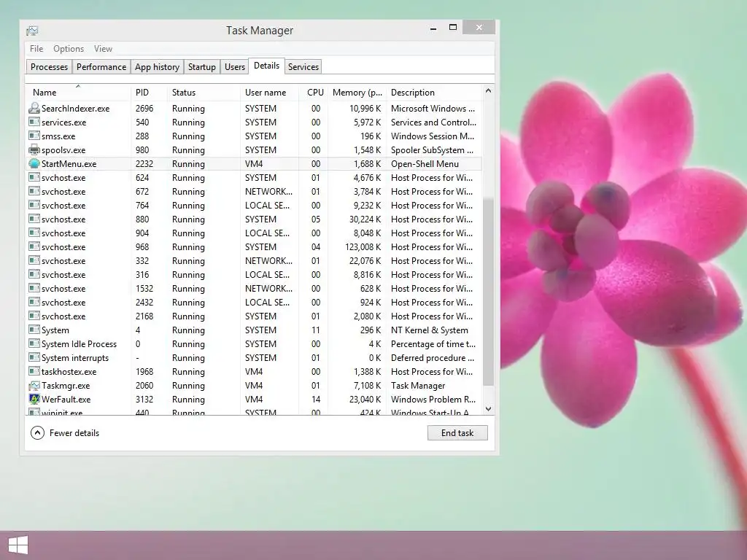Click PID value 1968

(x=144, y=371)
